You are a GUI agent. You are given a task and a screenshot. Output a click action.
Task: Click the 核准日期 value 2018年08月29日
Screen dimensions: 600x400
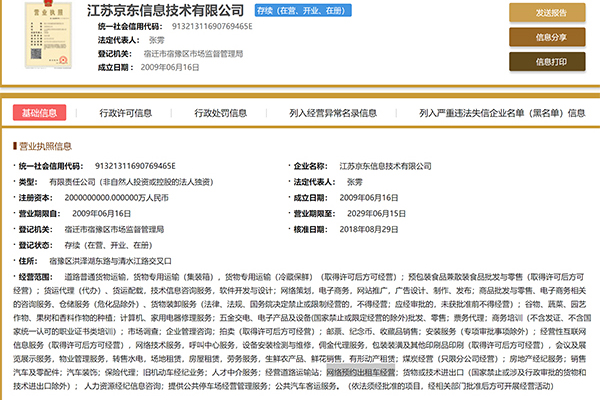(369, 230)
